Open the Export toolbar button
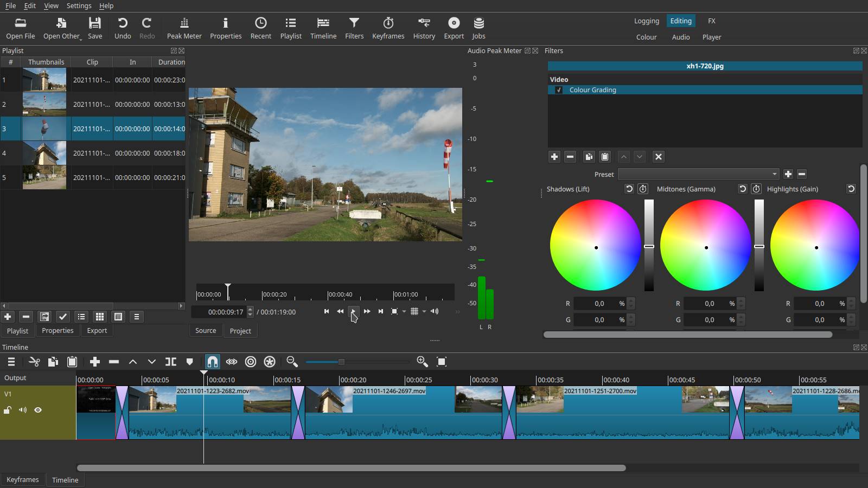This screenshot has width=868, height=488. 454,28
